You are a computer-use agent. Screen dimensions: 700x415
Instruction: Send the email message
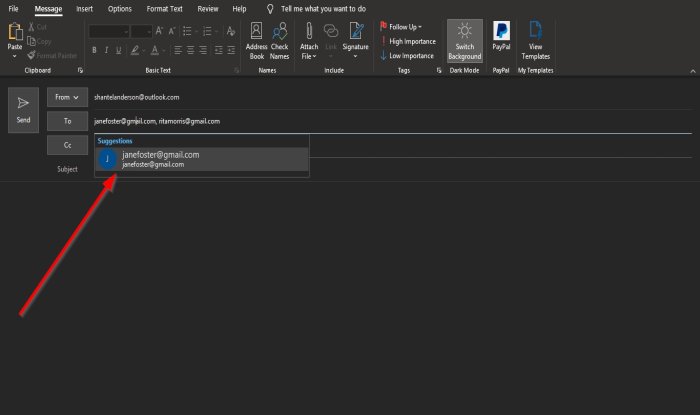[23, 110]
